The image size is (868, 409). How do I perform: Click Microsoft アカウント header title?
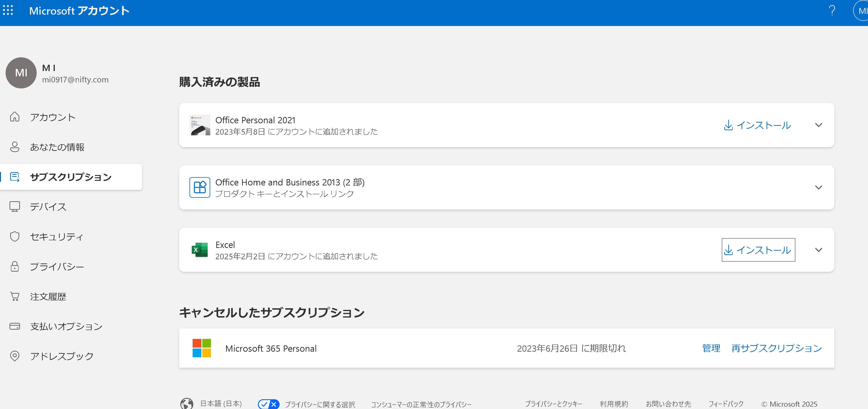pyautogui.click(x=80, y=11)
